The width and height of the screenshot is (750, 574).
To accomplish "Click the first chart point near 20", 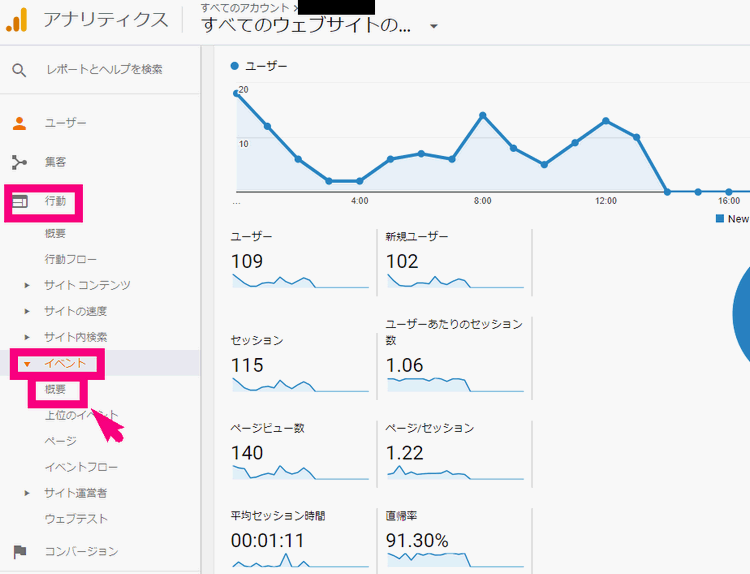I will [x=236, y=93].
